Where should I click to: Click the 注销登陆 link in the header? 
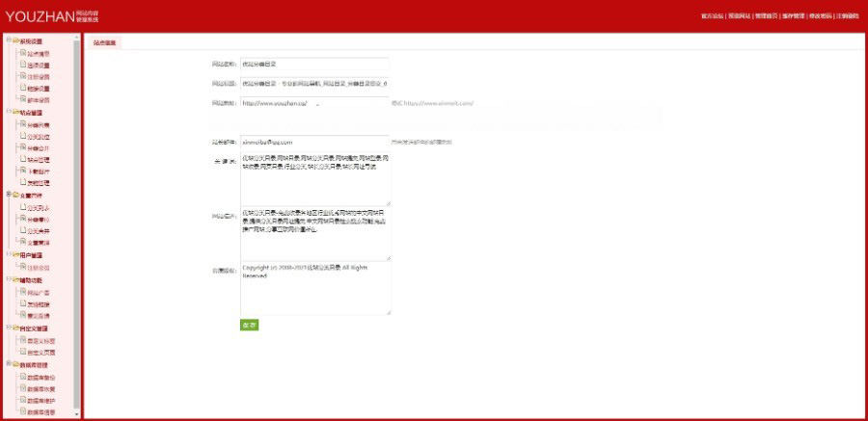848,16
